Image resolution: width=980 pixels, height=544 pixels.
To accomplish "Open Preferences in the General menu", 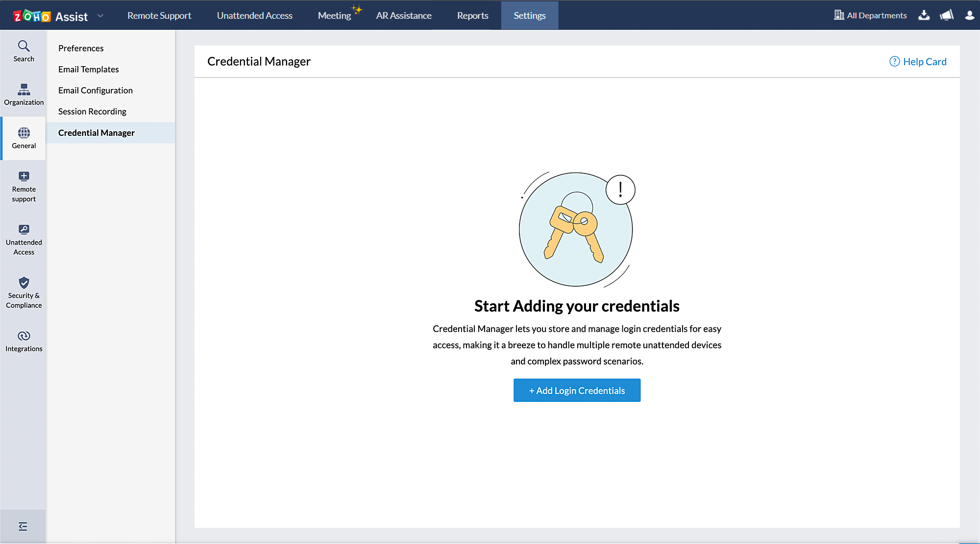I will tap(81, 48).
